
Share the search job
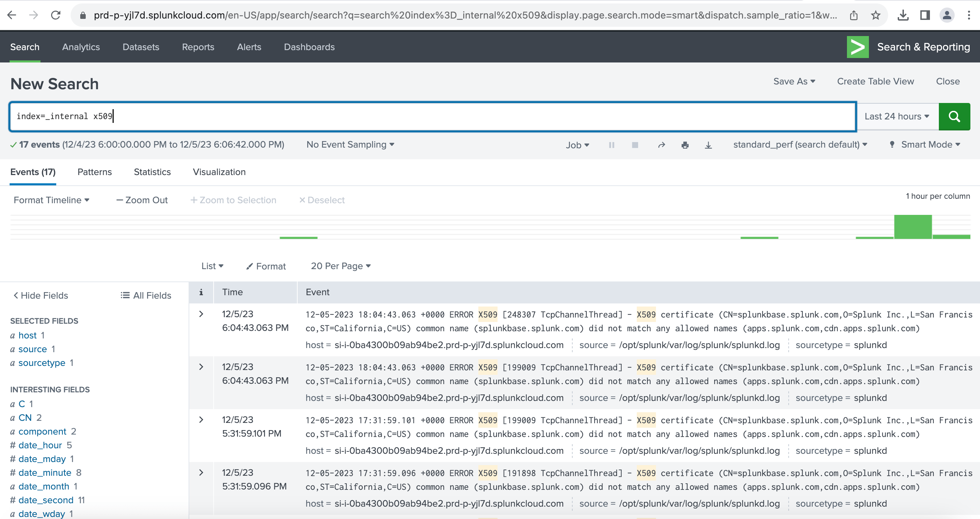(661, 145)
